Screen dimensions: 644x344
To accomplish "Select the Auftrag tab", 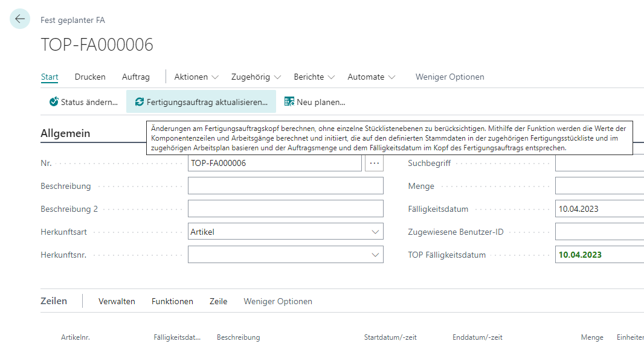I will click(136, 77).
